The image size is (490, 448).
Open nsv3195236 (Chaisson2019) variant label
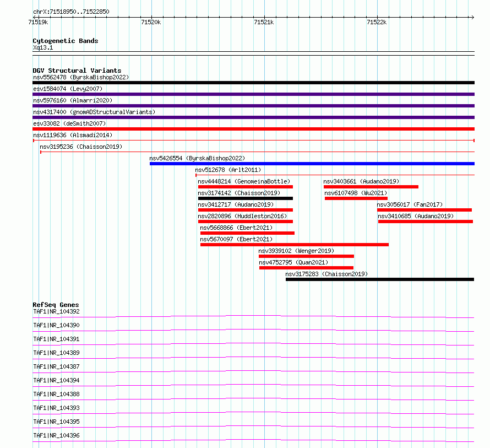(x=81, y=147)
